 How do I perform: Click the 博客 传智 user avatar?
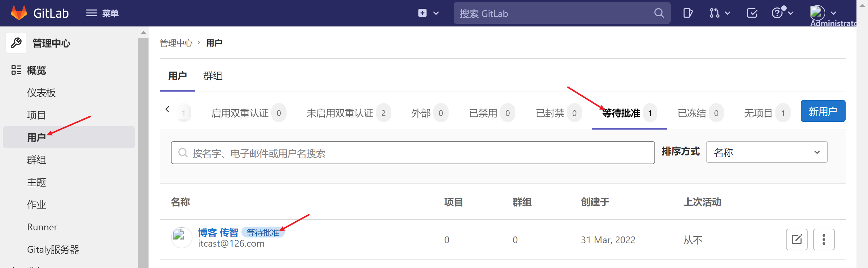(x=182, y=237)
